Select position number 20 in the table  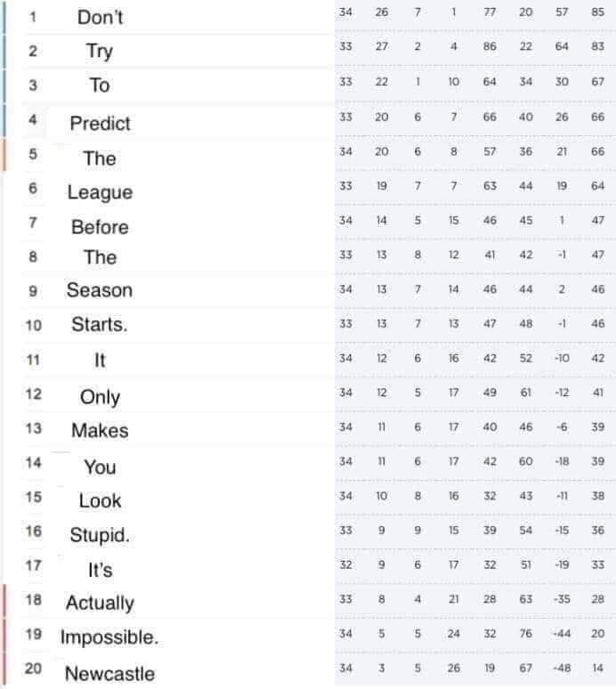[x=34, y=669]
